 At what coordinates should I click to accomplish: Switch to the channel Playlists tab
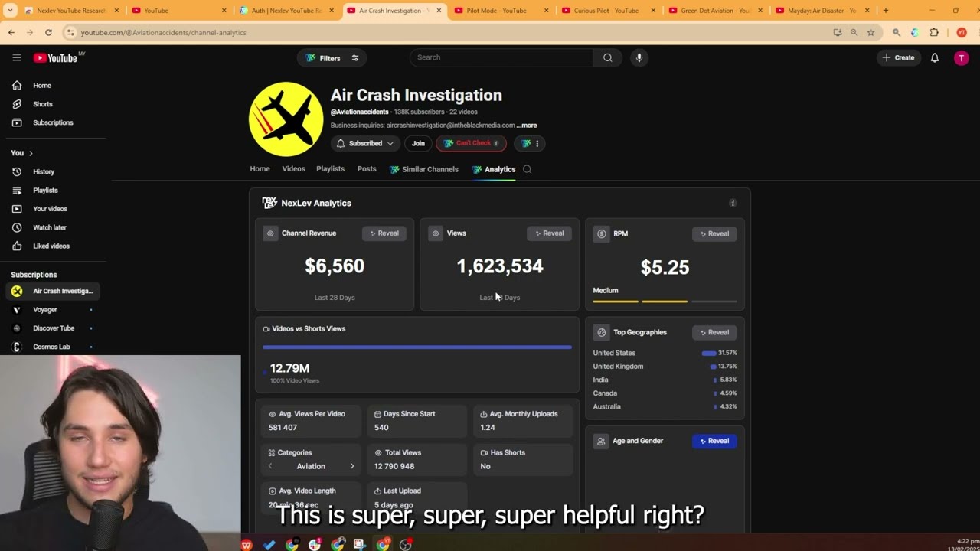331,169
